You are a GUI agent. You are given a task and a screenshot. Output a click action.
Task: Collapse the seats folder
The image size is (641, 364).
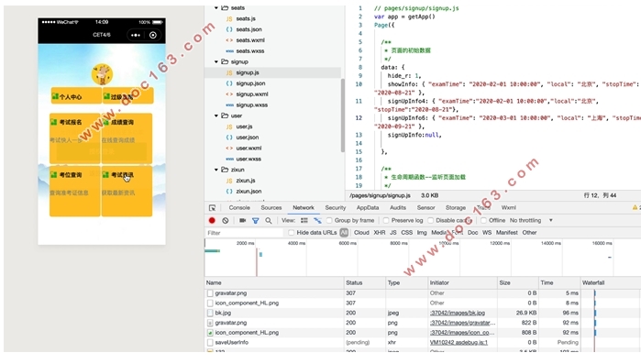pos(216,7)
